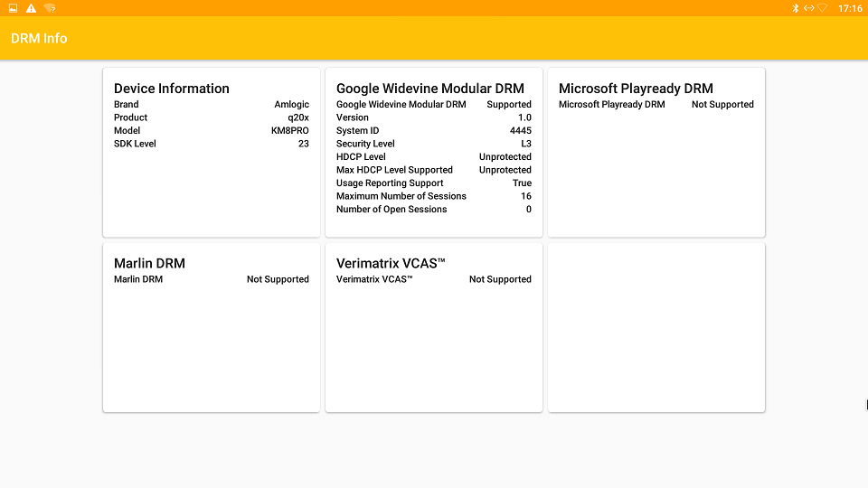Click the Number of Open Sessions label
Screen dimensions: 868x488
(x=392, y=209)
